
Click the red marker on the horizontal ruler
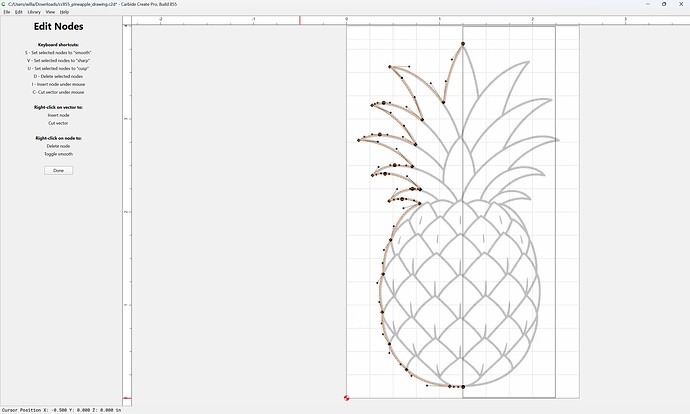click(x=300, y=20)
